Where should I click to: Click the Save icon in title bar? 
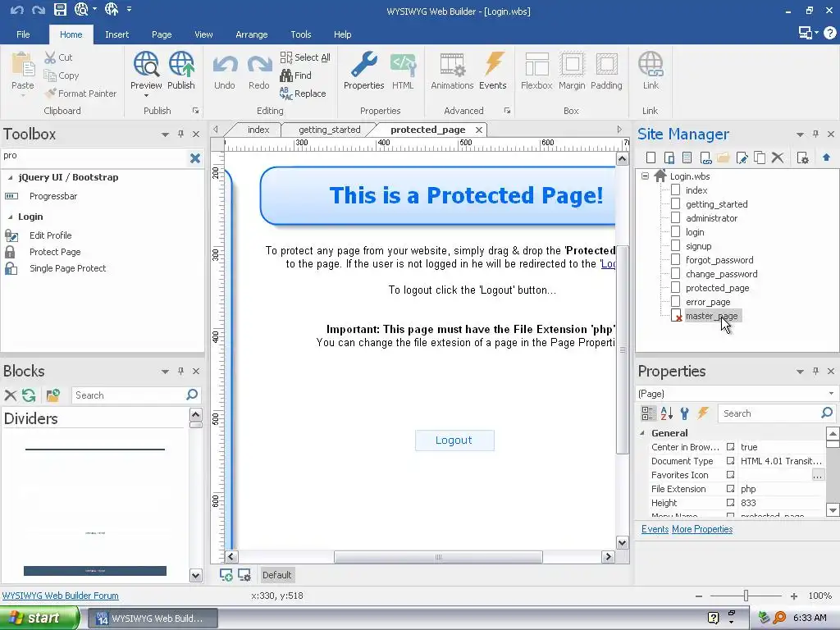(60, 9)
